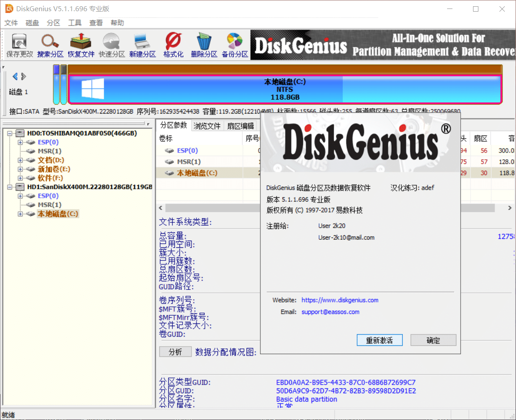Open the 磁盘 (Disk) menu
Viewport: 516px width, 420px height.
point(32,23)
